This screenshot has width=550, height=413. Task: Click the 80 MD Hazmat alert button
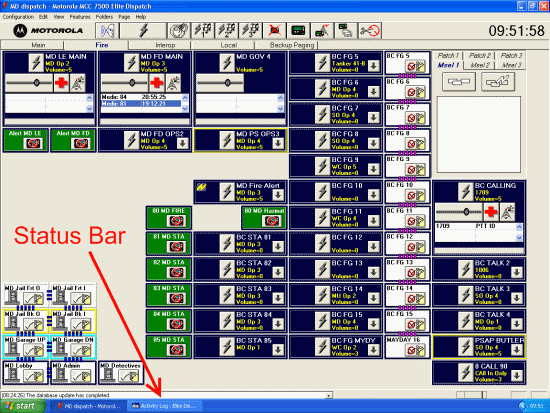(264, 218)
